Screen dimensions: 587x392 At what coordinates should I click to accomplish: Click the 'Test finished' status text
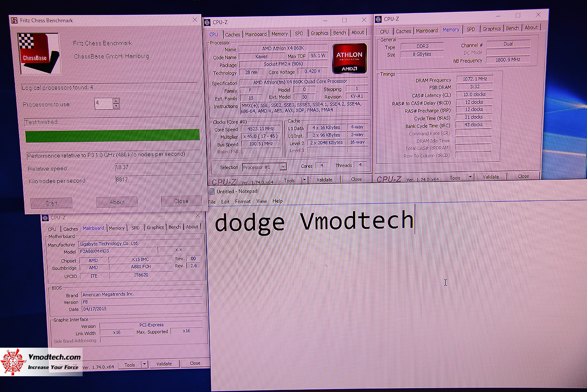click(41, 122)
